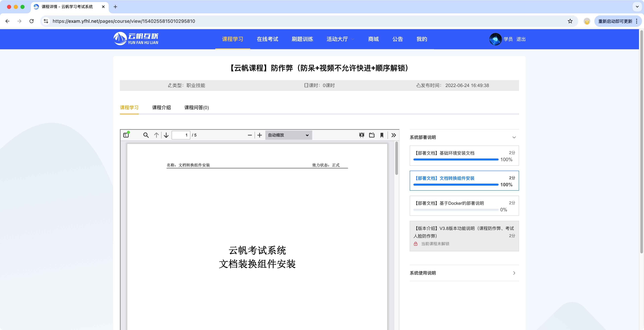Viewport: 644px width, 330px height.
Task: Close the 课程详情 browser tab
Action: click(103, 7)
